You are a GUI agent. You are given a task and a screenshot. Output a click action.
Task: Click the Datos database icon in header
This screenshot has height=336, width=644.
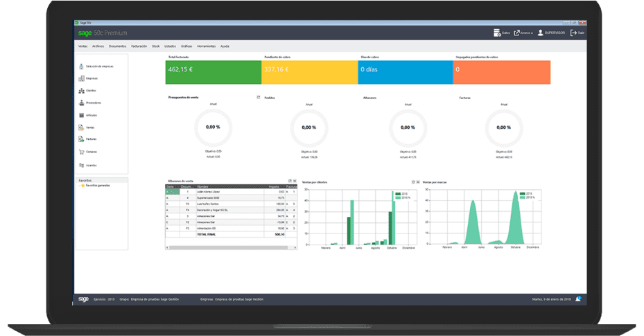[497, 33]
